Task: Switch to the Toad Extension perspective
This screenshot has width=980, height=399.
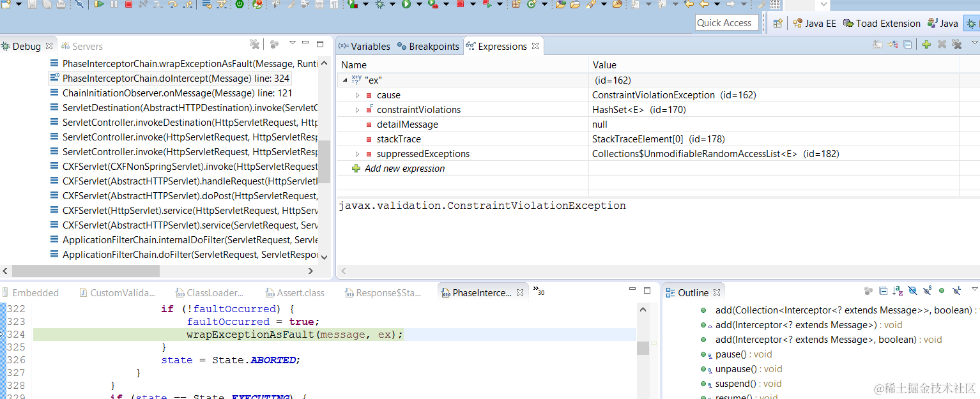Action: click(882, 23)
